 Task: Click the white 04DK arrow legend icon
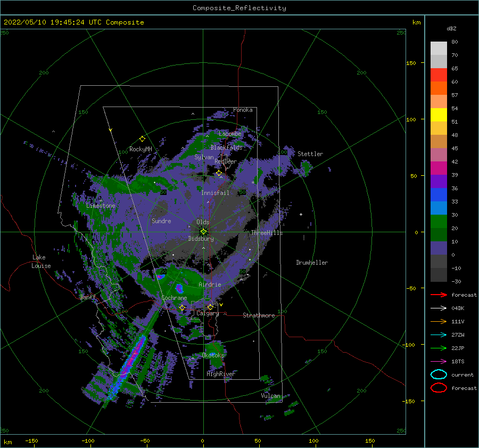(x=439, y=308)
